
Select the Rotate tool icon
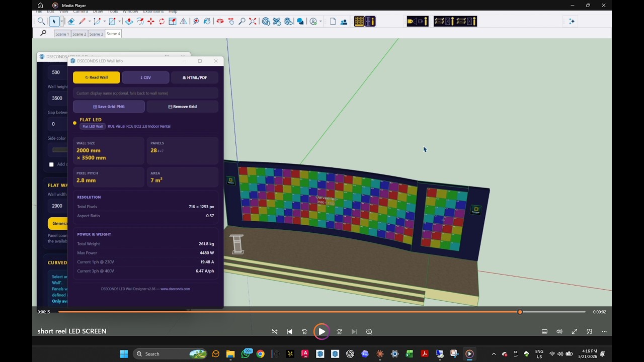162,21
